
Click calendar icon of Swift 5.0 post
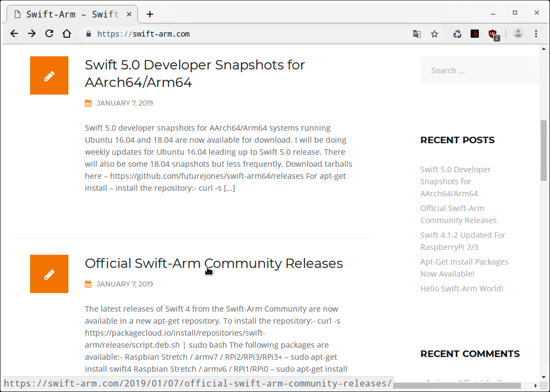[88, 103]
